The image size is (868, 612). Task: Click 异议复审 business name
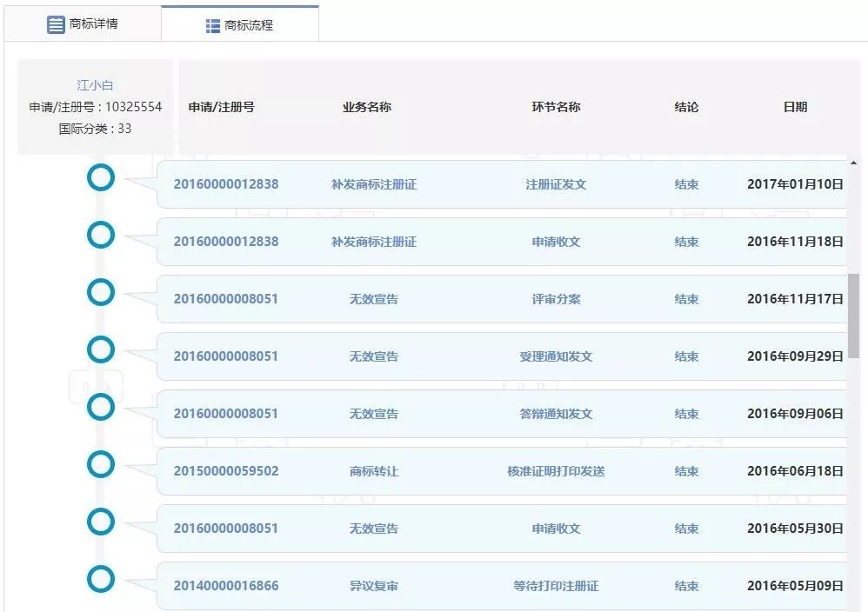pos(374,586)
